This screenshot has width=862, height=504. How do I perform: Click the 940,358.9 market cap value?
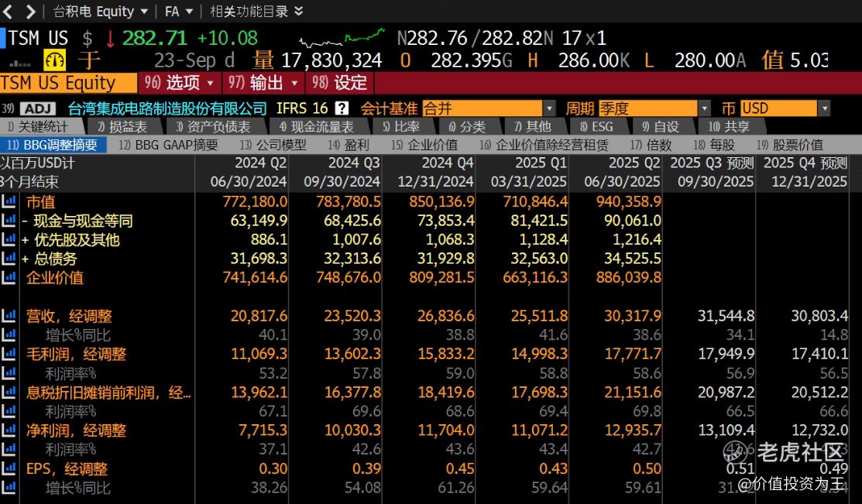tap(628, 202)
